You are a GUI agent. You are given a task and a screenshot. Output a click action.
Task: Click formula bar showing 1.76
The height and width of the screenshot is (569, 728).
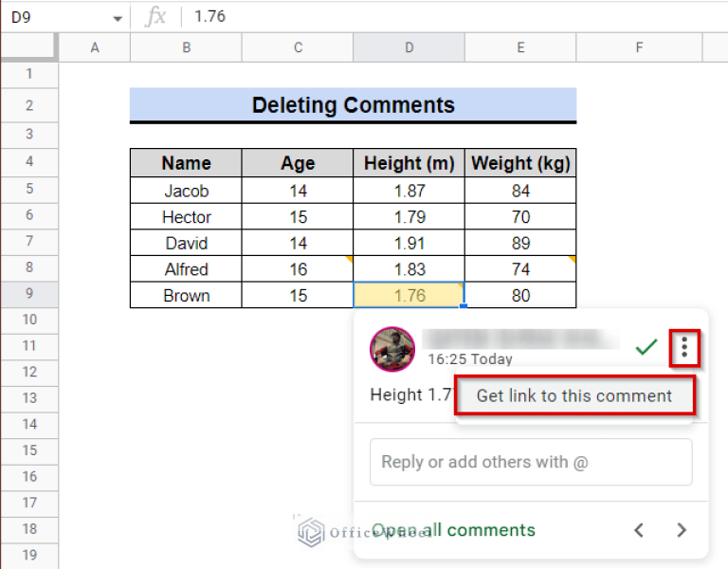tap(455, 17)
